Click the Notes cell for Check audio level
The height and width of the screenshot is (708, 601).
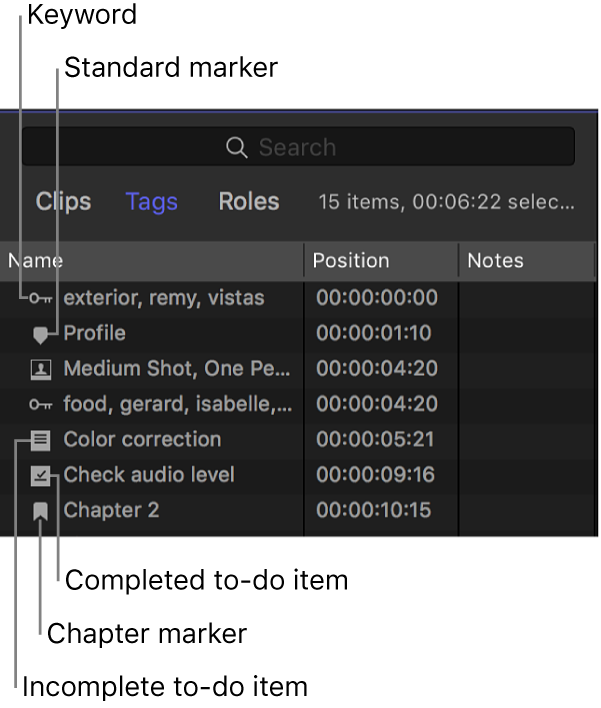pyautogui.click(x=524, y=475)
